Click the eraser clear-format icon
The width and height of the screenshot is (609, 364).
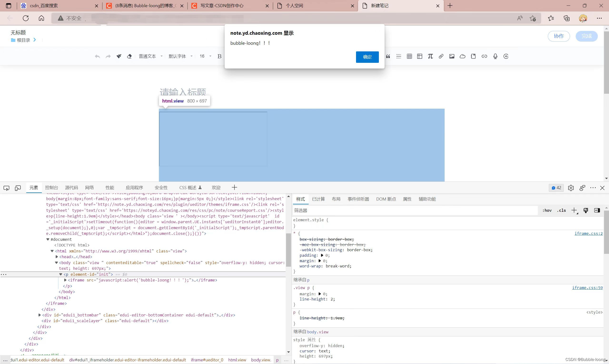[x=129, y=56]
